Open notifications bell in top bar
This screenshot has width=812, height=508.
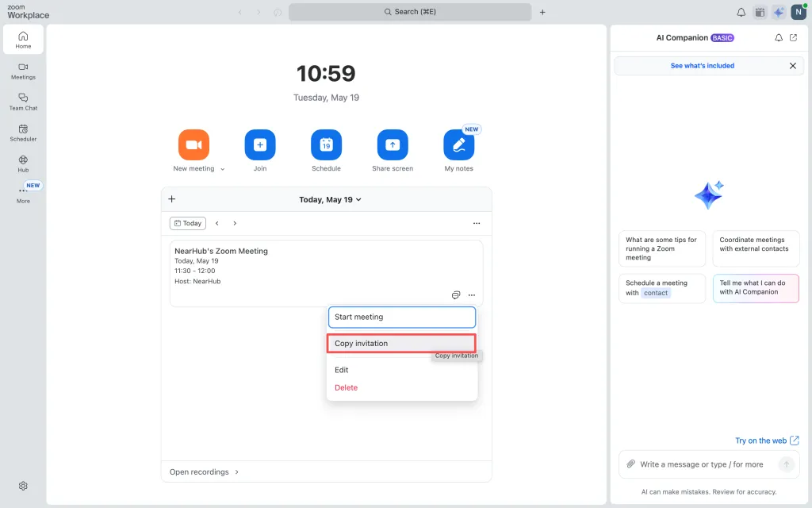(x=741, y=12)
